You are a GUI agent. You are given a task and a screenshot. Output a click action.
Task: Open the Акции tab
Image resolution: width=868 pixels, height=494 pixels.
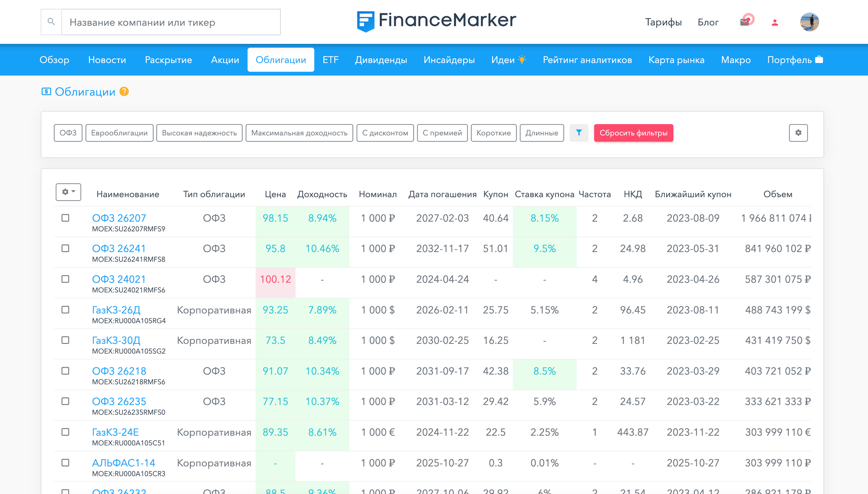click(x=225, y=60)
